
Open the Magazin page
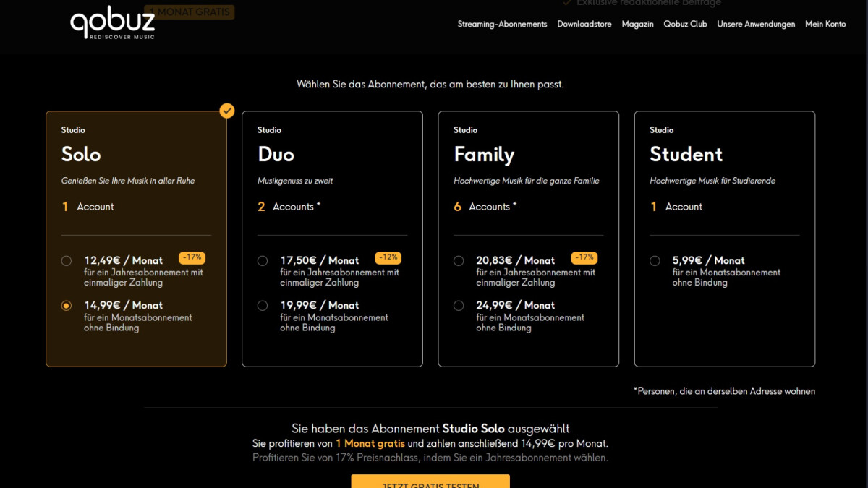point(637,24)
